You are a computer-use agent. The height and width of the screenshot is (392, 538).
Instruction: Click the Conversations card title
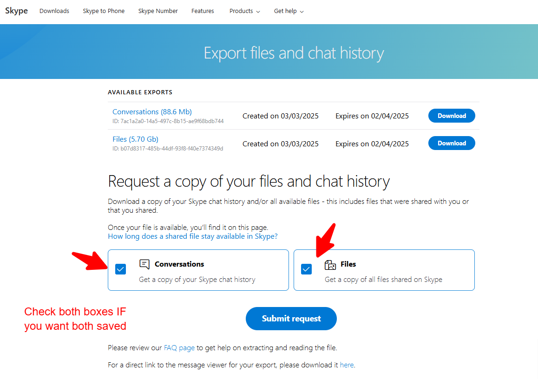point(179,264)
